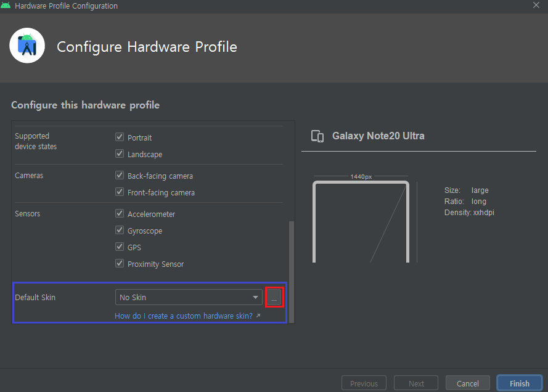The image size is (548, 392).
Task: Click the Next button
Action: (x=416, y=383)
